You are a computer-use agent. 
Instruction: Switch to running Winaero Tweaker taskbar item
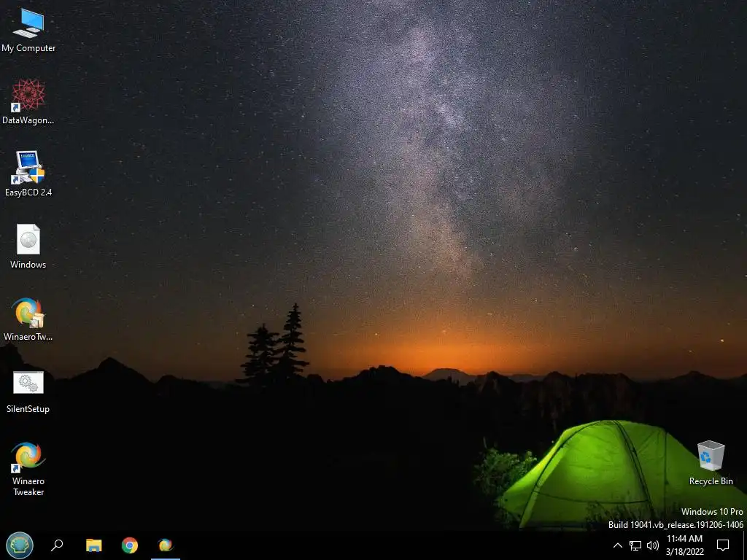click(166, 545)
